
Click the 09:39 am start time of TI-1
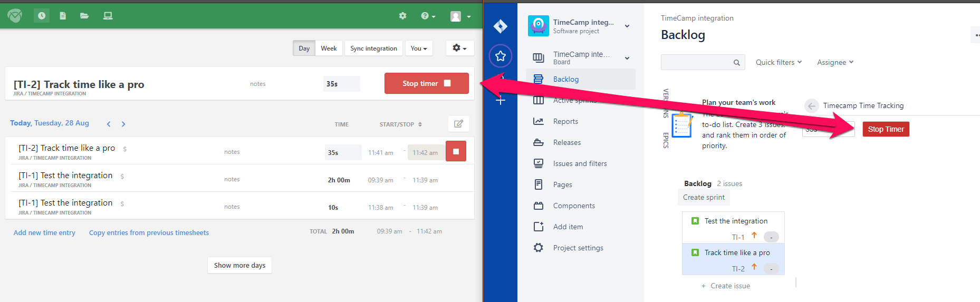pos(381,180)
